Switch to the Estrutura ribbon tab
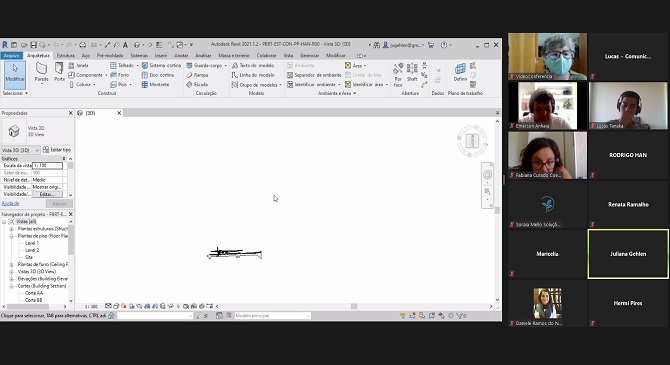Screen dimensions: 670x365 (65, 56)
